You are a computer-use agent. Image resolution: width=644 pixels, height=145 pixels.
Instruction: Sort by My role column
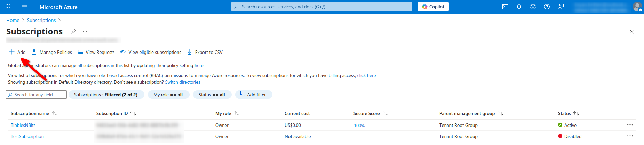[227, 113]
